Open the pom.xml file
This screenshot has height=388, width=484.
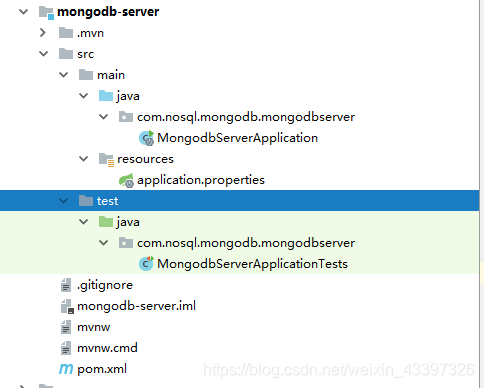coord(102,369)
